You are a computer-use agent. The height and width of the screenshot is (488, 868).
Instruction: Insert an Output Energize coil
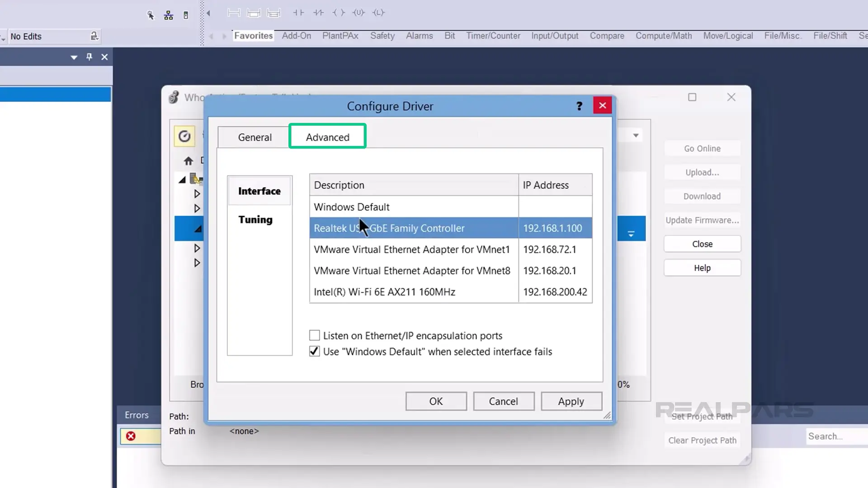[x=339, y=13]
